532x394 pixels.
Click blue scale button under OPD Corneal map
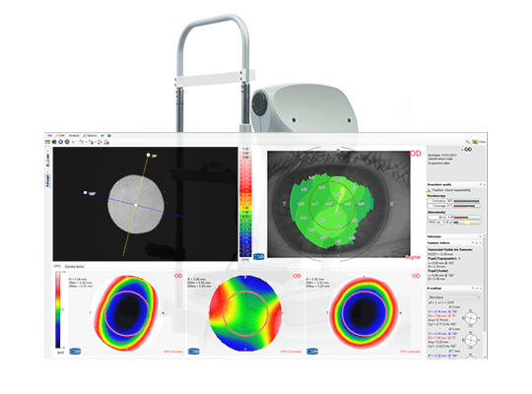tap(194, 352)
